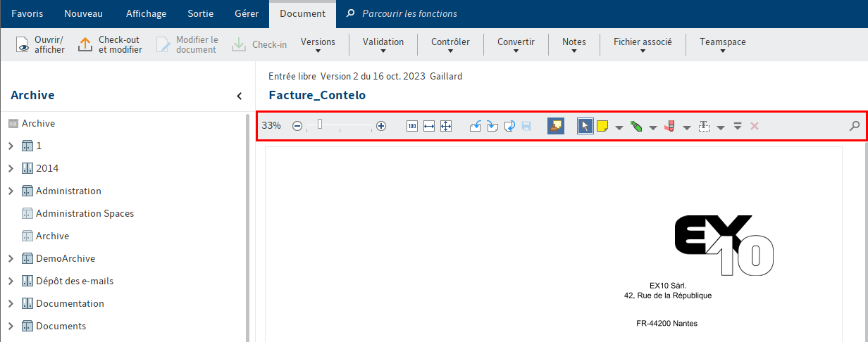
Task: Expand the DemoArchive folder
Action: pos(11,258)
